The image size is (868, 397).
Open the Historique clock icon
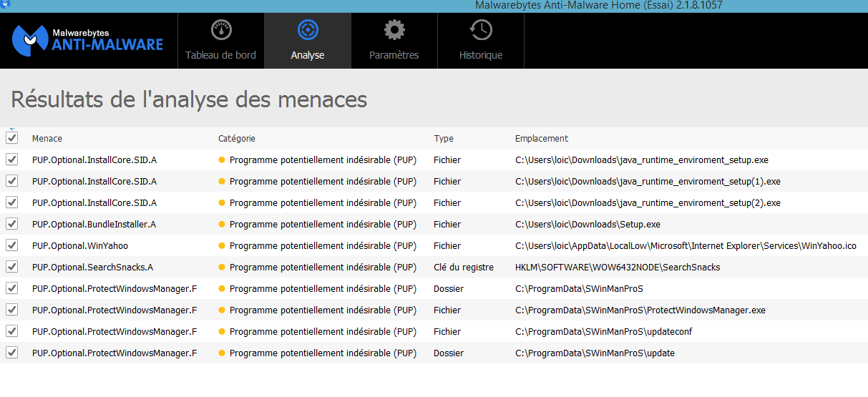pyautogui.click(x=481, y=31)
